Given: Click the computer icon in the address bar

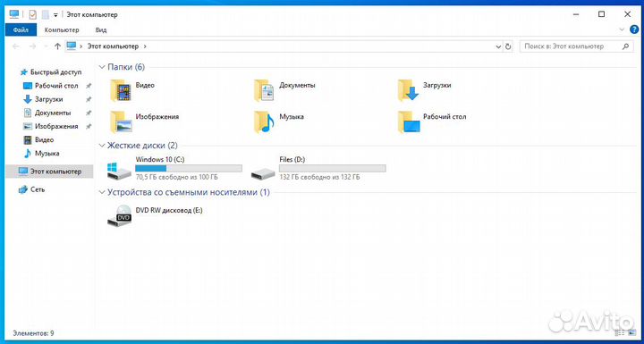Looking at the screenshot, I should pyautogui.click(x=72, y=46).
